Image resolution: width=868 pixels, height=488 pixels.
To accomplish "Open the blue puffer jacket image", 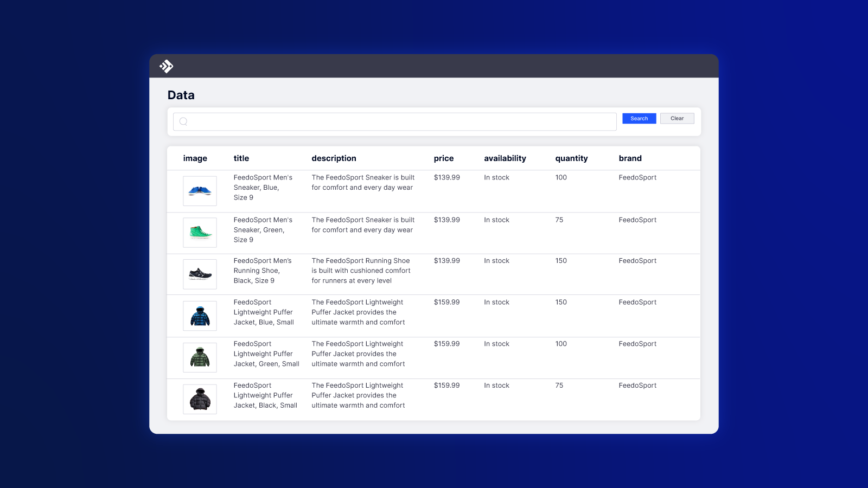I will tap(200, 316).
